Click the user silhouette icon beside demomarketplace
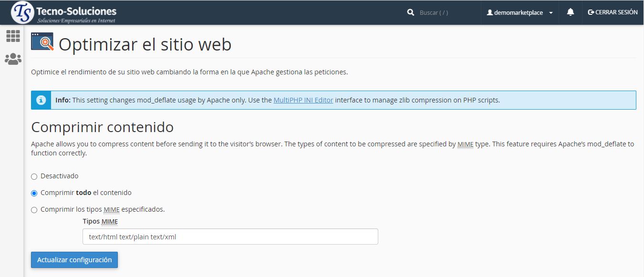This screenshot has width=644, height=277. click(x=489, y=13)
